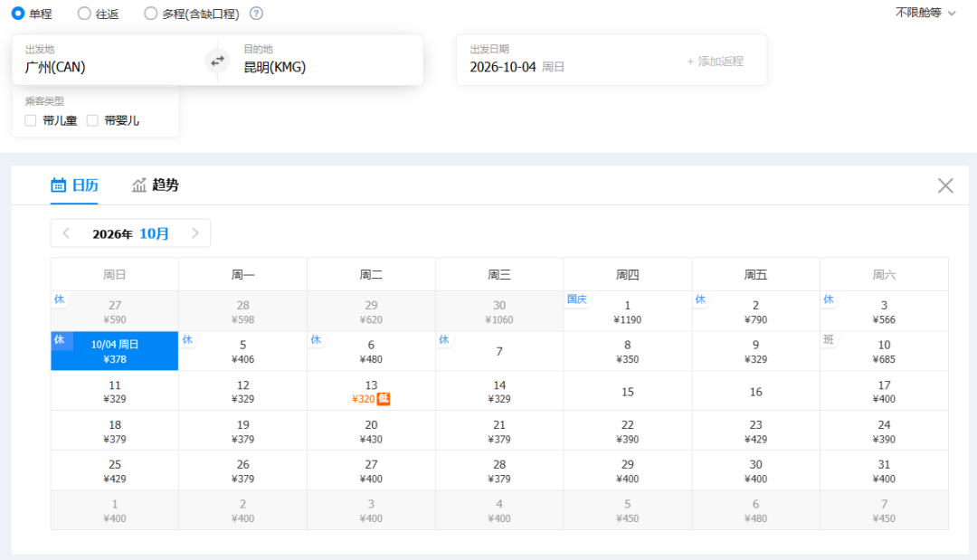
Task: Select October 12 priced ¥329
Action: click(x=243, y=391)
